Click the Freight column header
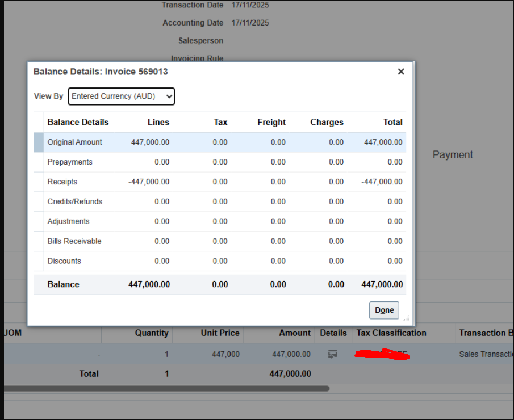 (x=271, y=122)
